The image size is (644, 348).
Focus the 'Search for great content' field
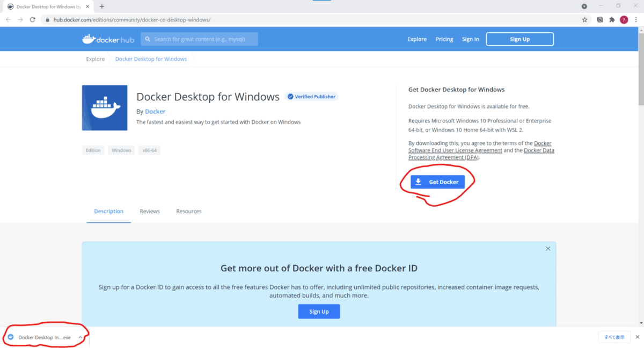[x=200, y=39]
